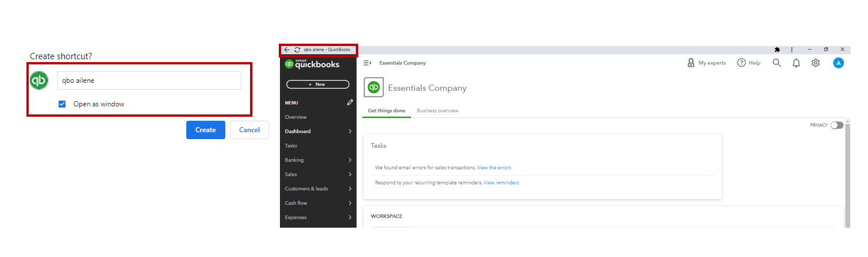
Task: Expand the Dashboard submenu arrow
Action: pyautogui.click(x=350, y=131)
